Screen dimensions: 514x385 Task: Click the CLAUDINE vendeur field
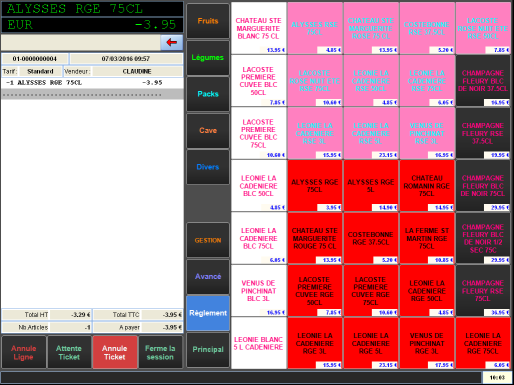[x=137, y=71]
